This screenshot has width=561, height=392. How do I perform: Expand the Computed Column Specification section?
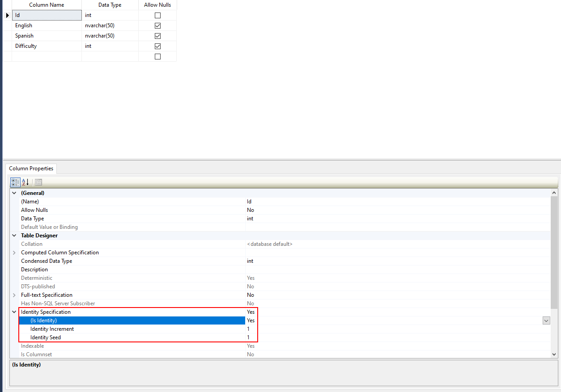14,252
